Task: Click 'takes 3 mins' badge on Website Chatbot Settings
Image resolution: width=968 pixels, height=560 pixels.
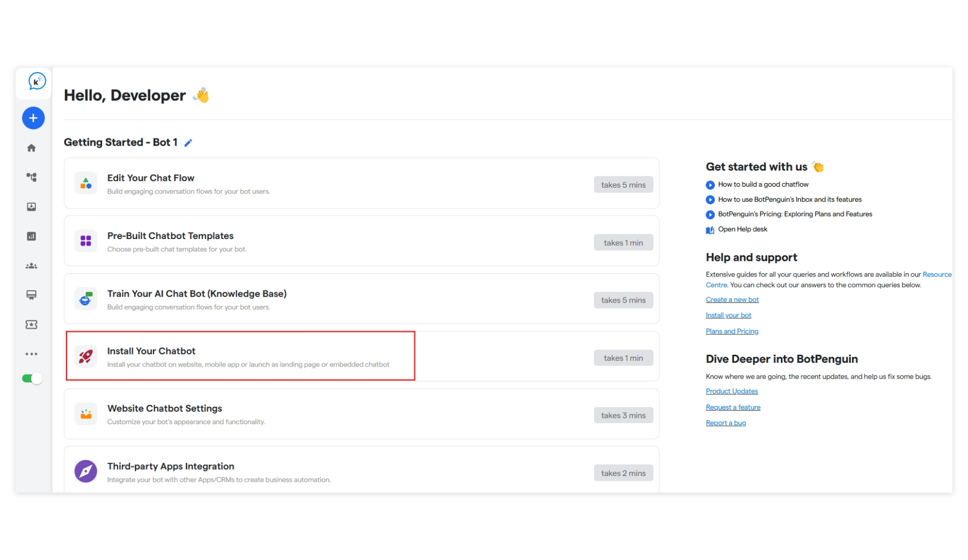Action: (623, 415)
